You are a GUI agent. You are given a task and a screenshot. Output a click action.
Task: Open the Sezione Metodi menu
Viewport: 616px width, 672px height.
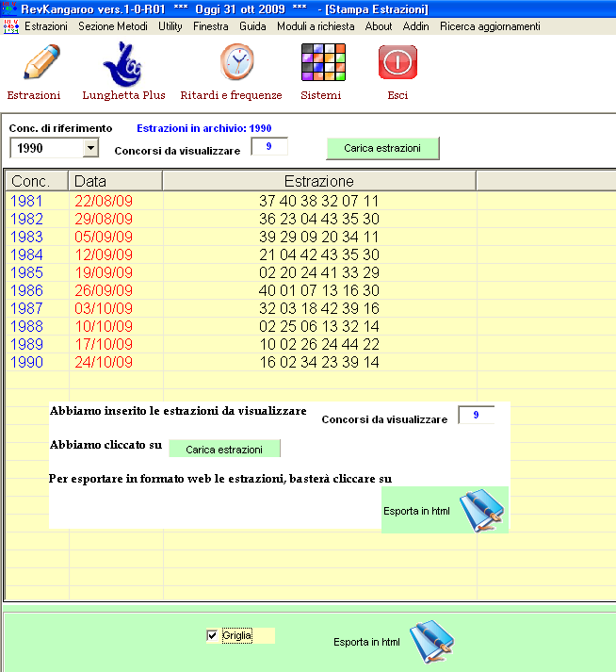(112, 26)
